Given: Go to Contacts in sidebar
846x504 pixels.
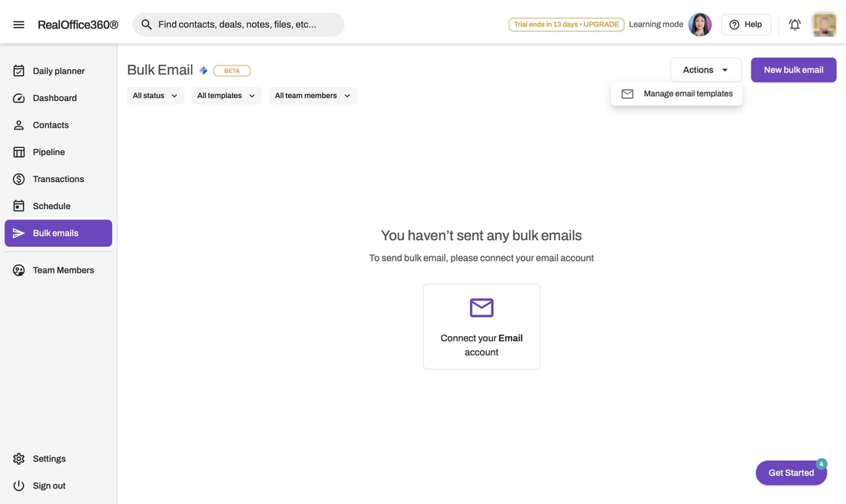Looking at the screenshot, I should coord(51,125).
